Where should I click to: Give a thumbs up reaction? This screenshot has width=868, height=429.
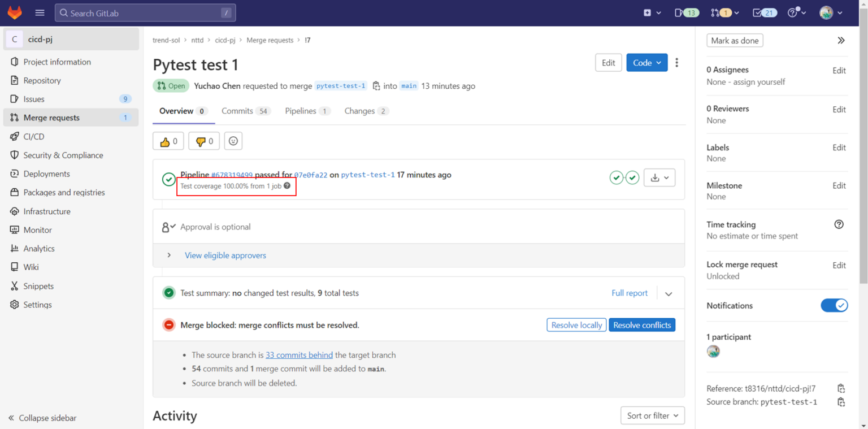168,141
